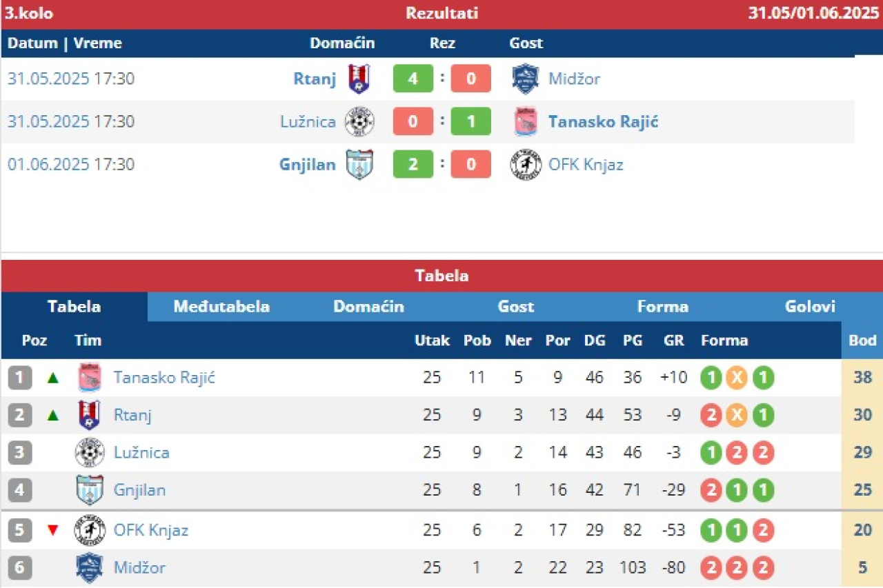Switch to the Međutabela tab
883x588 pixels.
pos(221,307)
